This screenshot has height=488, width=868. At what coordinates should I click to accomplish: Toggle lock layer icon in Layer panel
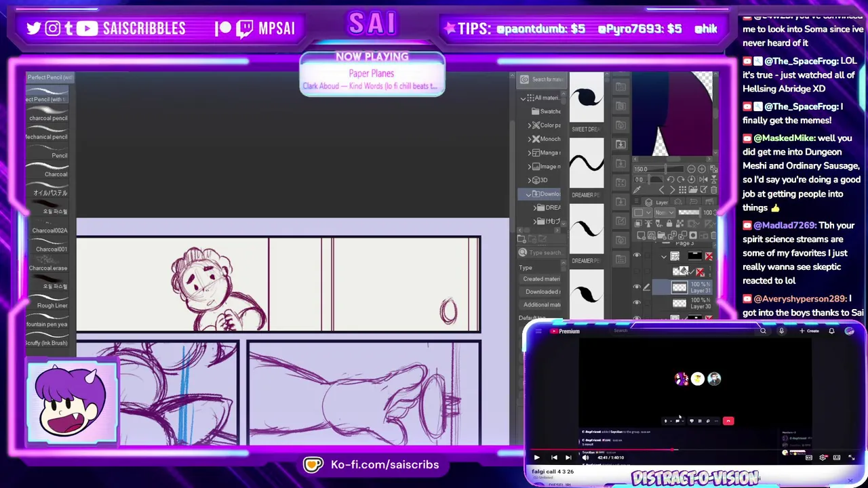[x=669, y=224]
